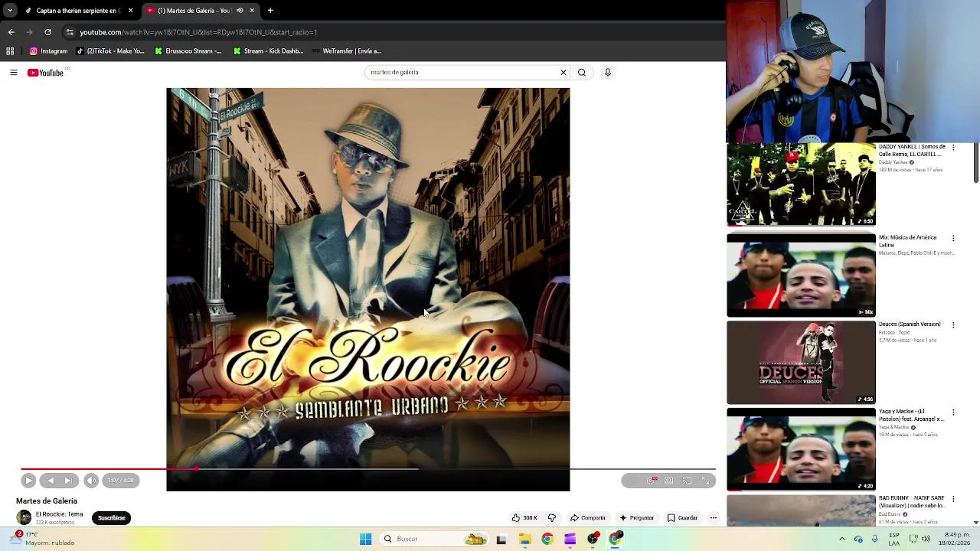Image resolution: width=980 pixels, height=551 pixels.
Task: Subscribe with Suscribirse button
Action: click(111, 518)
